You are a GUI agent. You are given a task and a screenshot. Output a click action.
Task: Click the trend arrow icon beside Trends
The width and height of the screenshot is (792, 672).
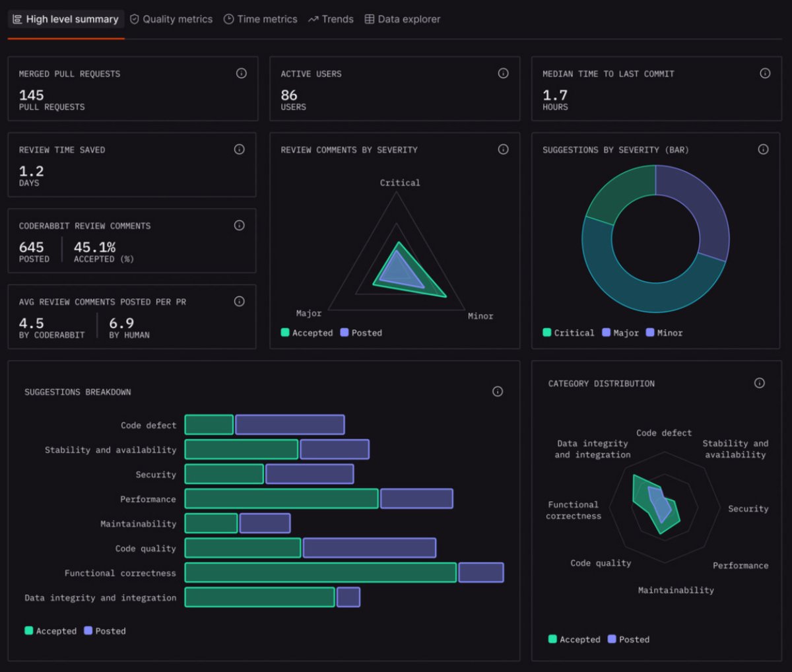313,19
